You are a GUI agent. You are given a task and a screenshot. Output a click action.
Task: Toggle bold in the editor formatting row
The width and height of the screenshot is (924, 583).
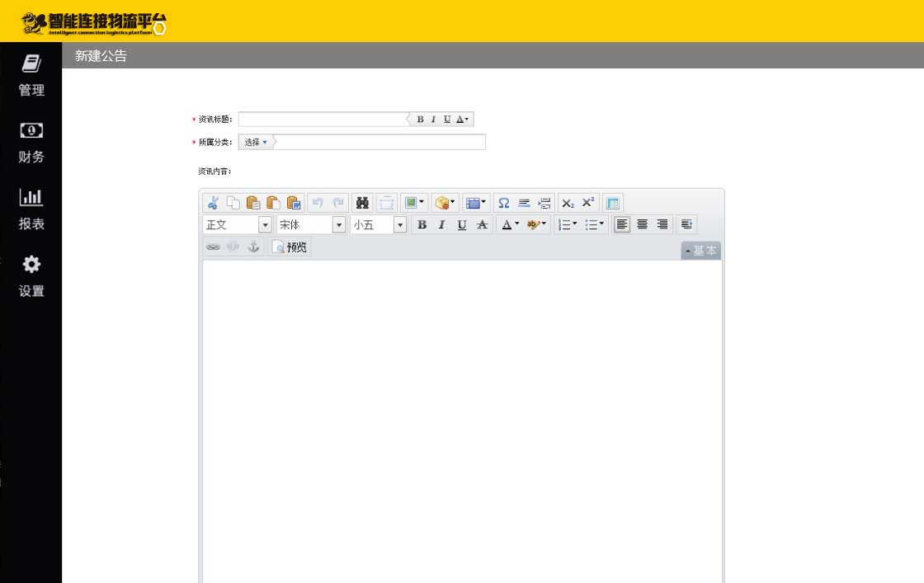click(422, 225)
